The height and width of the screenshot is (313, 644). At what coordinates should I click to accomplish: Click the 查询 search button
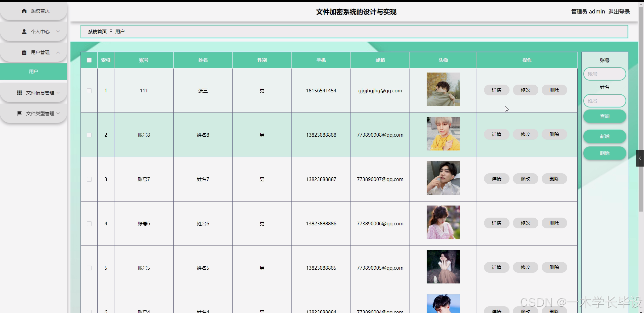(x=604, y=116)
